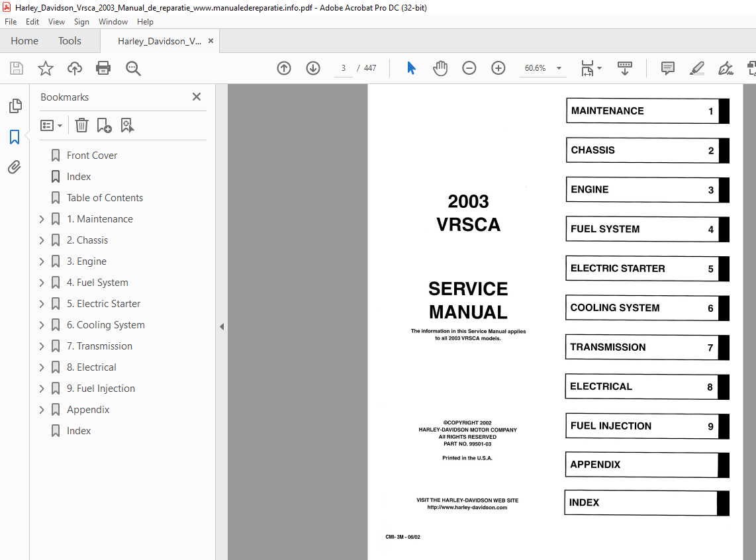
Task: Click ENGINE section tab on page
Action: pos(647,189)
